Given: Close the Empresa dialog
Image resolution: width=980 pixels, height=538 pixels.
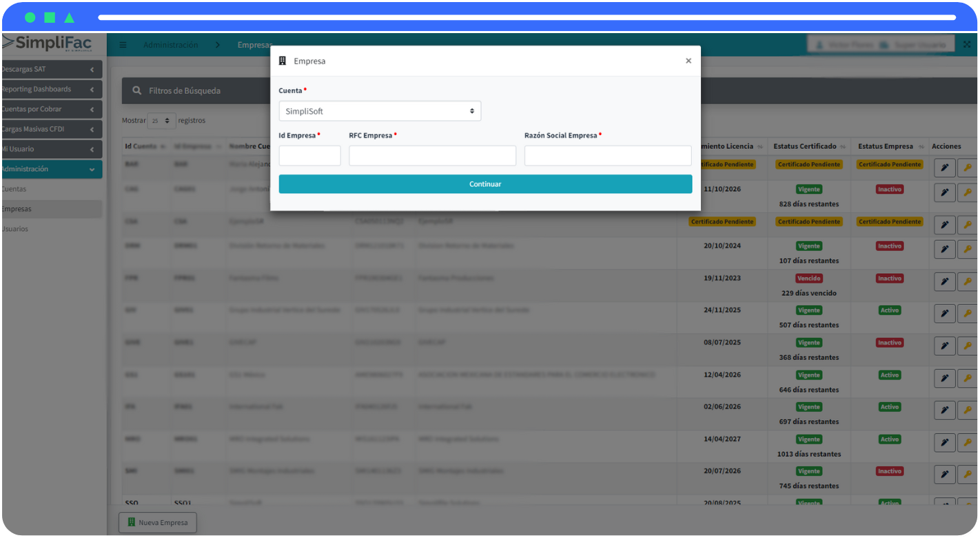Looking at the screenshot, I should pos(688,61).
